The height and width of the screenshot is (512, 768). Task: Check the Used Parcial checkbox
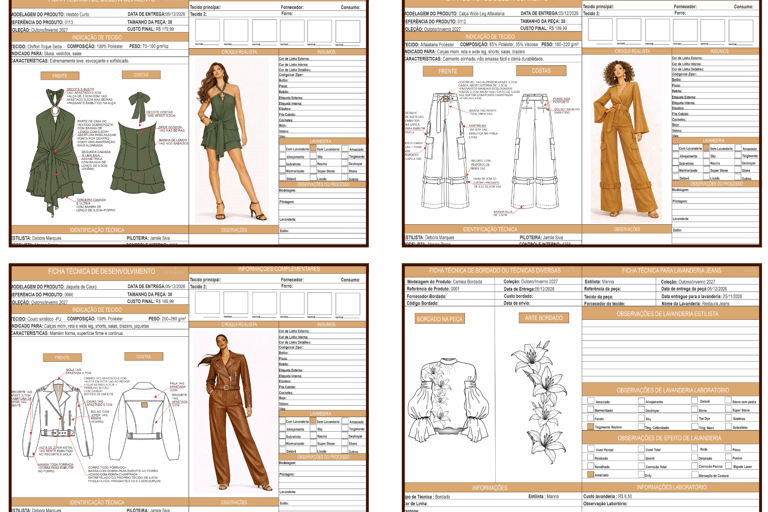pyautogui.click(x=591, y=449)
